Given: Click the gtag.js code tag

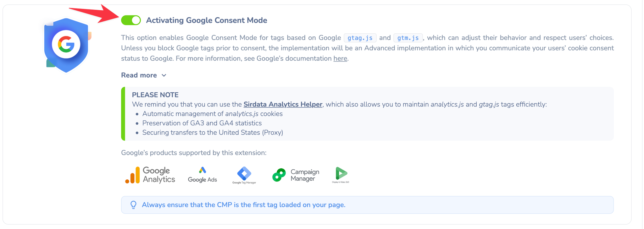Looking at the screenshot, I should [x=360, y=38].
